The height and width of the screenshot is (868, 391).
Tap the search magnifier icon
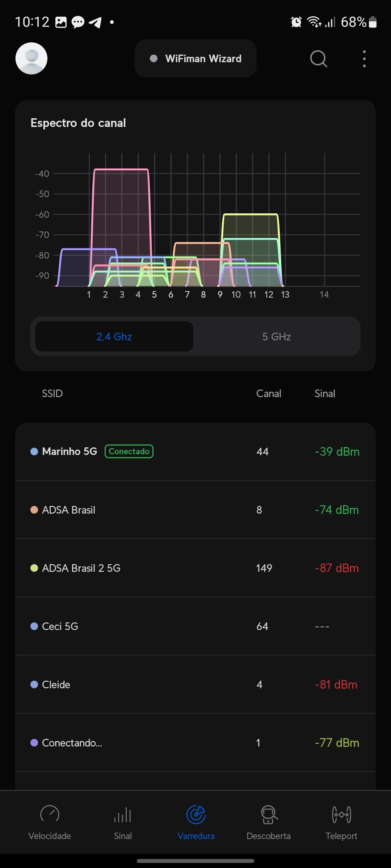tap(319, 59)
